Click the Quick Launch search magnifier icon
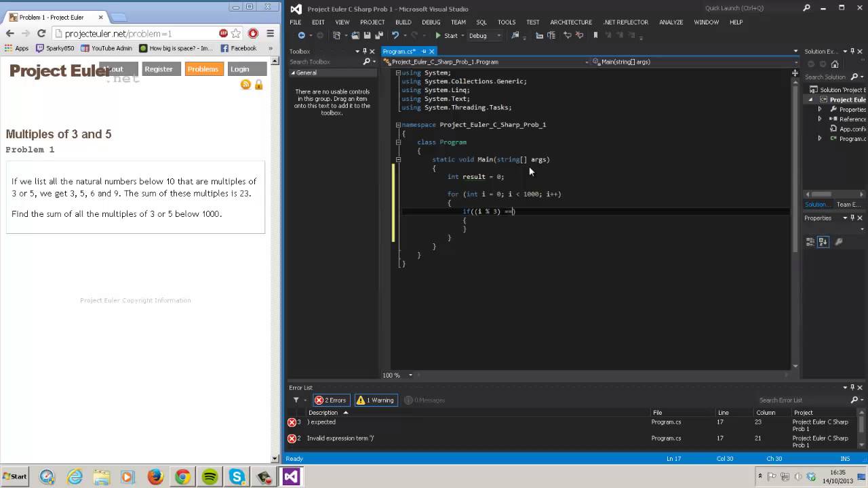 pos(806,8)
